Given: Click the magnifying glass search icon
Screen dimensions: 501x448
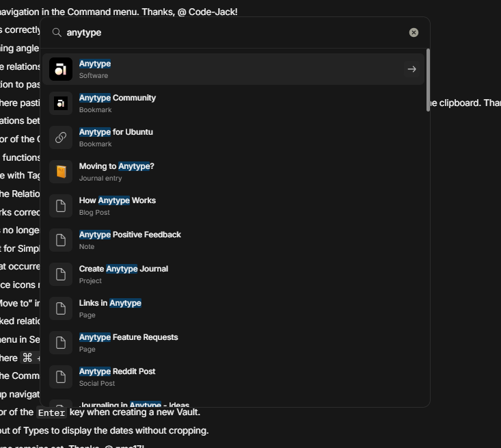Looking at the screenshot, I should pyautogui.click(x=57, y=33).
